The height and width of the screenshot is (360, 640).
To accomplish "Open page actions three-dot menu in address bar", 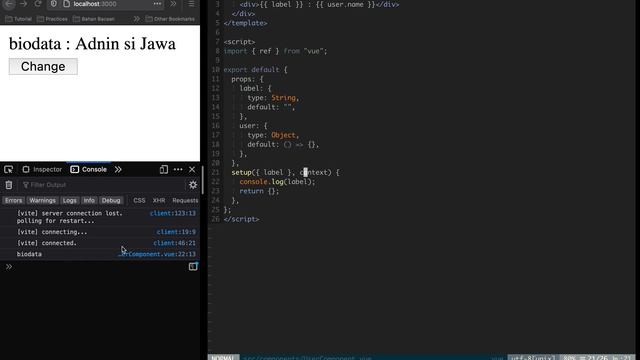I will 157,4.
